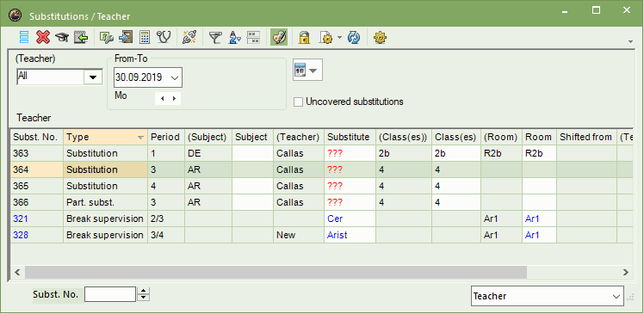Enable Uncovered substitutions checkbox
644x314 pixels.
click(298, 102)
